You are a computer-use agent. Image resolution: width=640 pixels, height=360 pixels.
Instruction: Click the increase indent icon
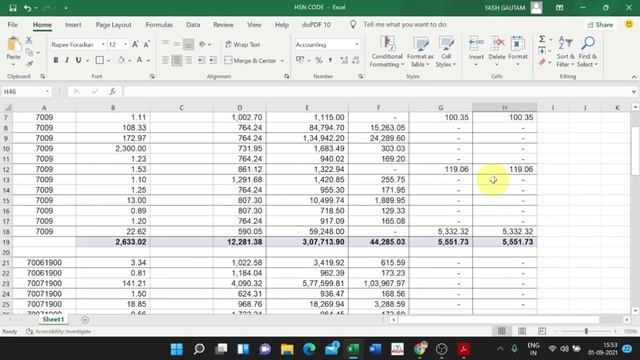coord(213,60)
